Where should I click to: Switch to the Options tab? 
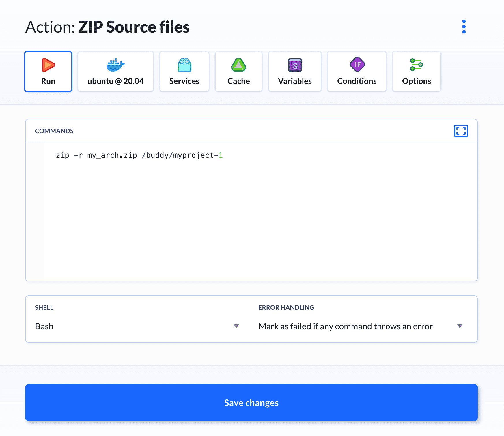tap(417, 72)
